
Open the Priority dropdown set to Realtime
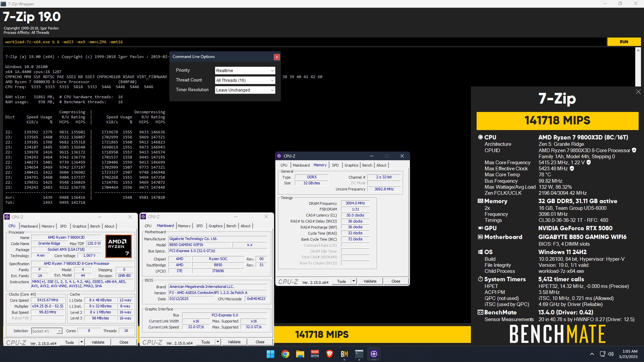(245, 71)
